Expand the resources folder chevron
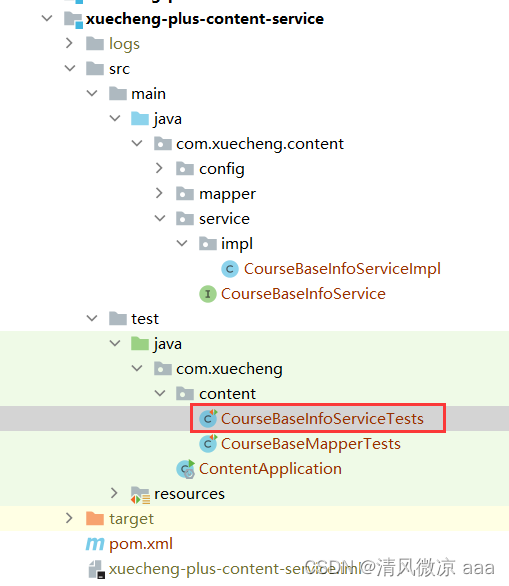Viewport: 509px width, 586px height. click(114, 493)
